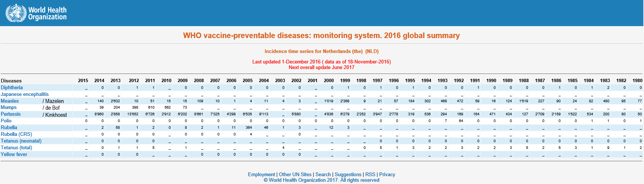This screenshot has height=184, width=644.
Task: Click the 'Last updated 1-December 2016' notice
Action: click(321, 62)
